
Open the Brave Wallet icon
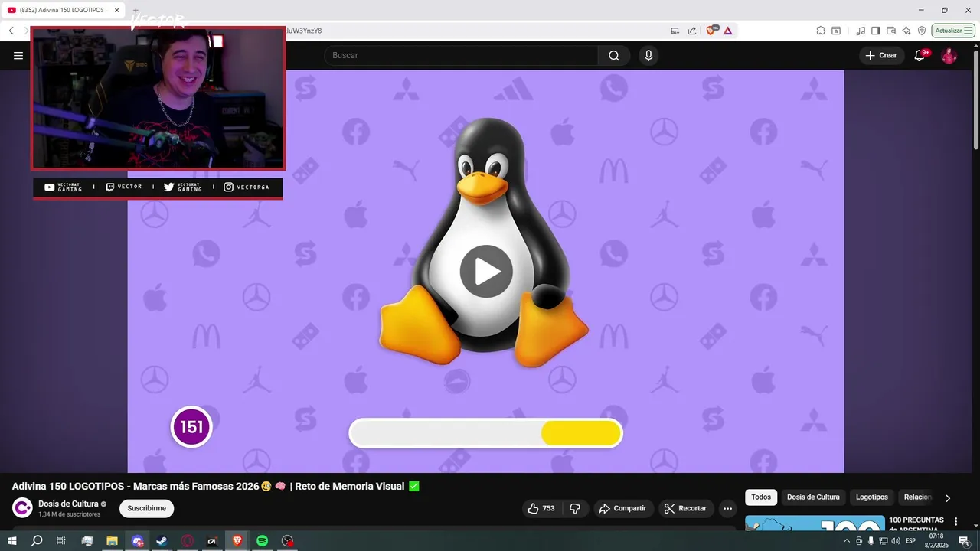(x=890, y=31)
